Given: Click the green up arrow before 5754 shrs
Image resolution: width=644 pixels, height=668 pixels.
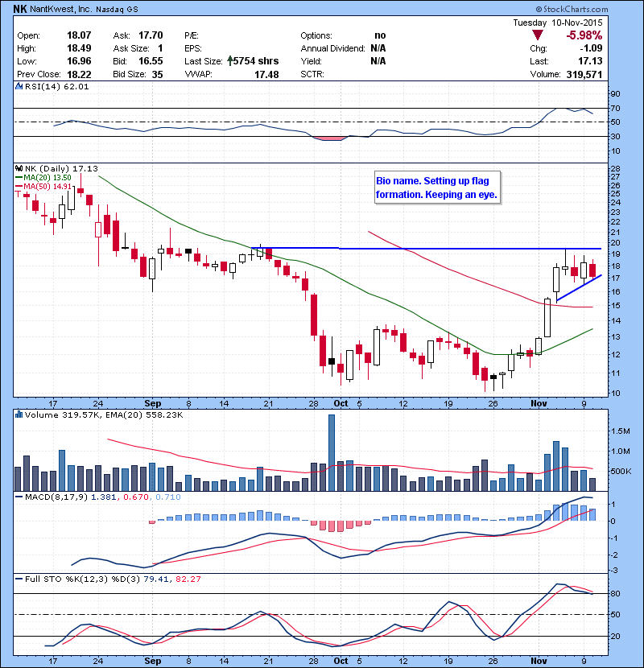Looking at the screenshot, I should click(230, 61).
